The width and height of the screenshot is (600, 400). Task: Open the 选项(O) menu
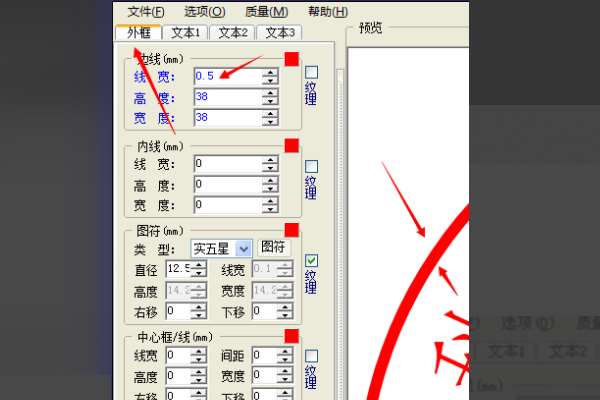[x=205, y=12]
